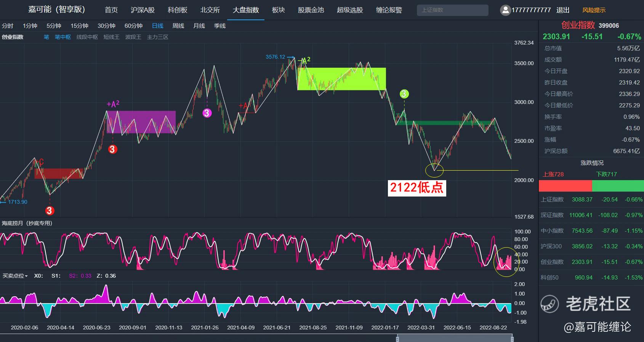
Task: Click the magenta circled 3 marker
Action: tap(207, 113)
